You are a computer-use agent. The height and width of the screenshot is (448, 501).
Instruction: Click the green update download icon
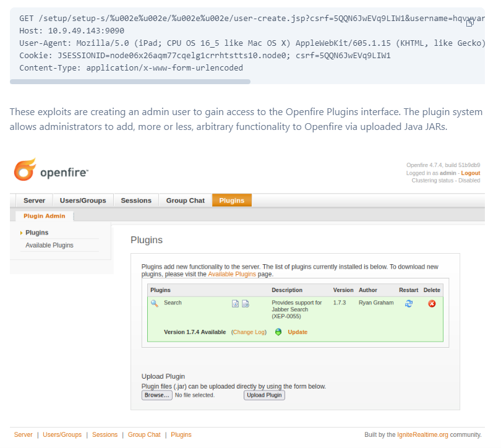click(278, 332)
